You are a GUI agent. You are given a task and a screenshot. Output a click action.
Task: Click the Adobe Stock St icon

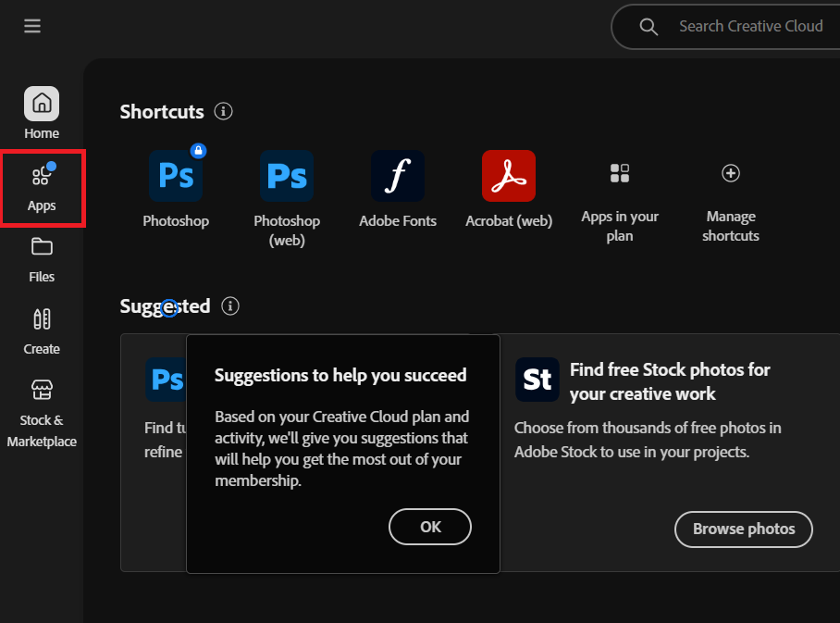tap(537, 380)
